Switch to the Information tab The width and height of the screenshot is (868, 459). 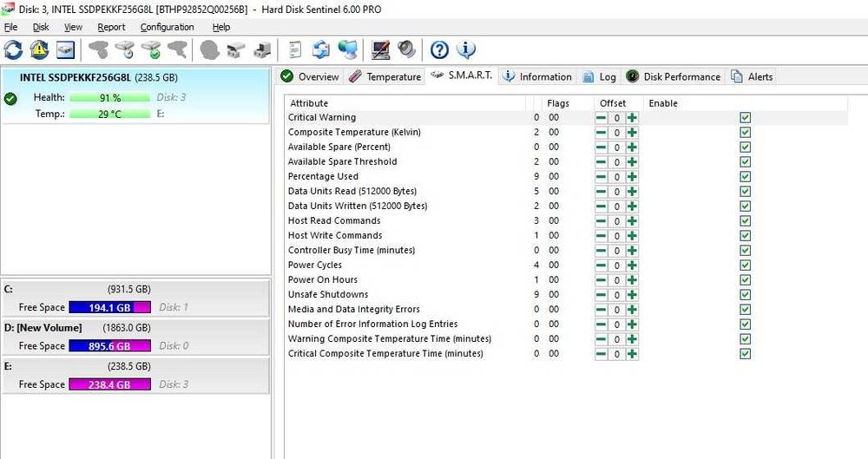click(537, 76)
